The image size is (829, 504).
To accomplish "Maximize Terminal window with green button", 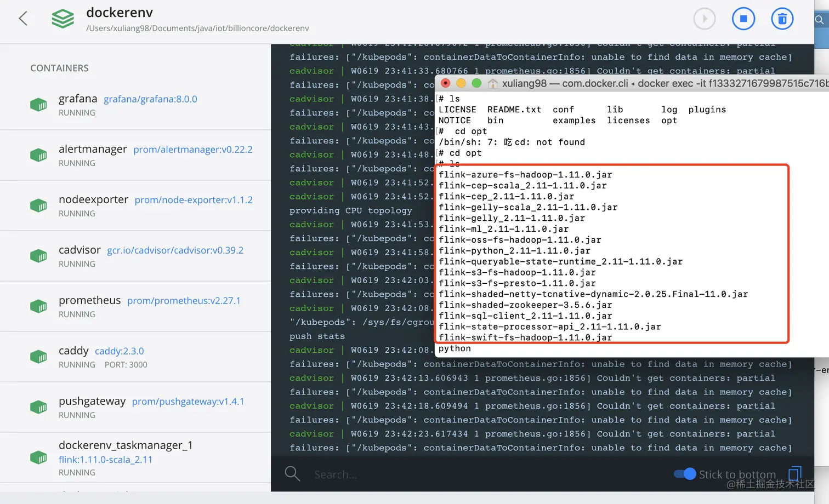I will (x=476, y=83).
